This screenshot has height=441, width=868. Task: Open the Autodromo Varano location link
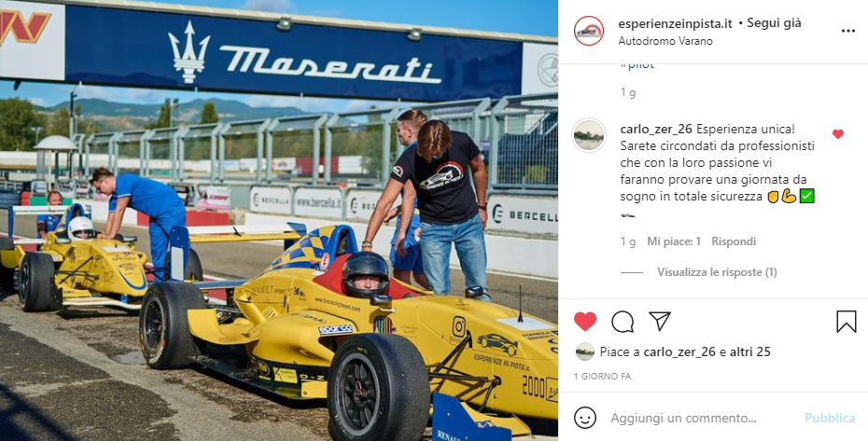(x=665, y=41)
